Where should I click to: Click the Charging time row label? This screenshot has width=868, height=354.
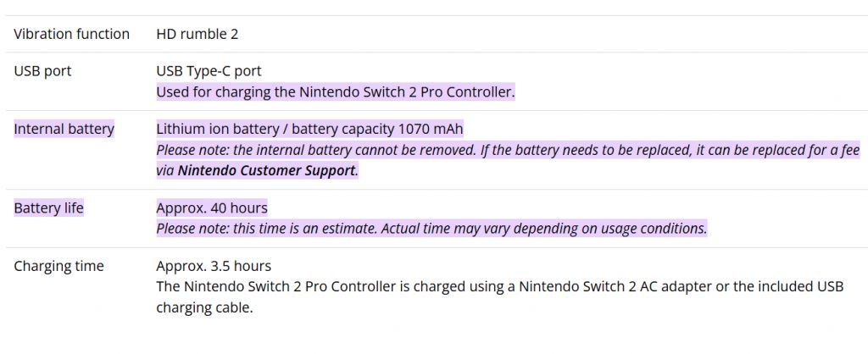tap(58, 266)
